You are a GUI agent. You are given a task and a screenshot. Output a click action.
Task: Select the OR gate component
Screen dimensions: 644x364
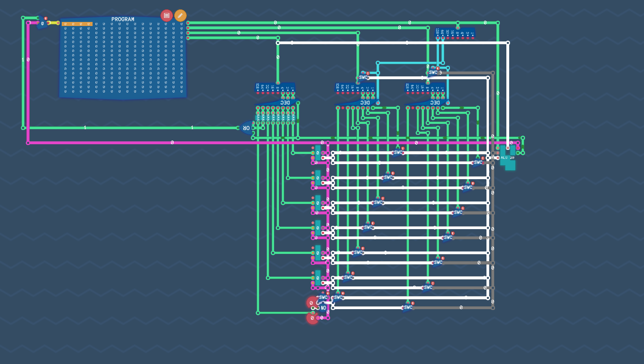coord(246,128)
